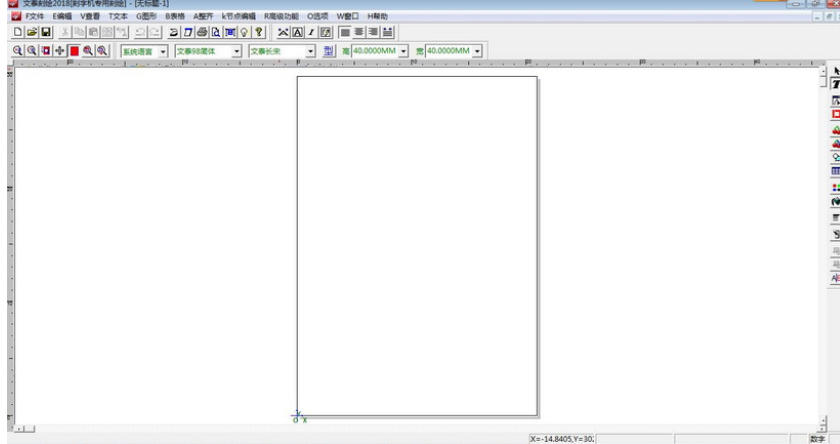Open the O选项 menu
The width and height of the screenshot is (840, 444).
tap(317, 17)
